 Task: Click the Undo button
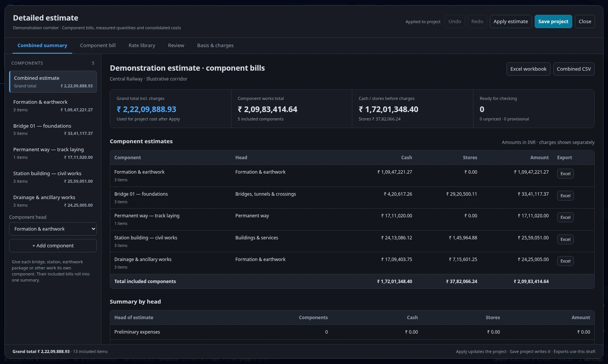(454, 21)
